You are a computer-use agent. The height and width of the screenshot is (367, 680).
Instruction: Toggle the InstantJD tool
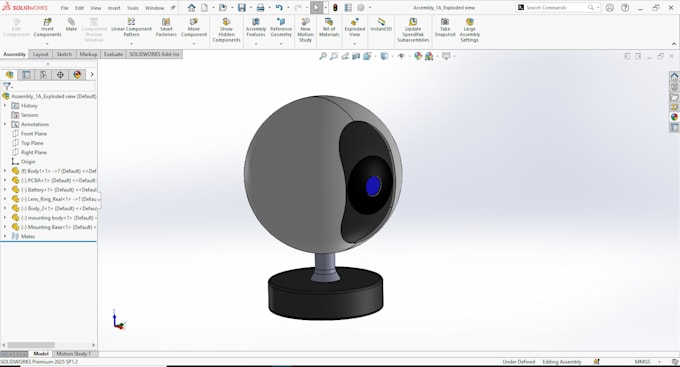click(381, 25)
